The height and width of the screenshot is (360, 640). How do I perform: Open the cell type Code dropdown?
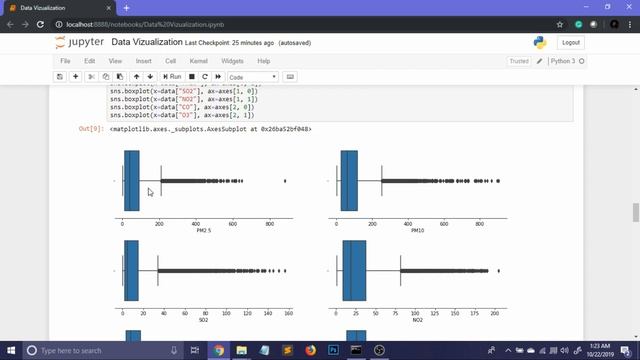(x=253, y=77)
